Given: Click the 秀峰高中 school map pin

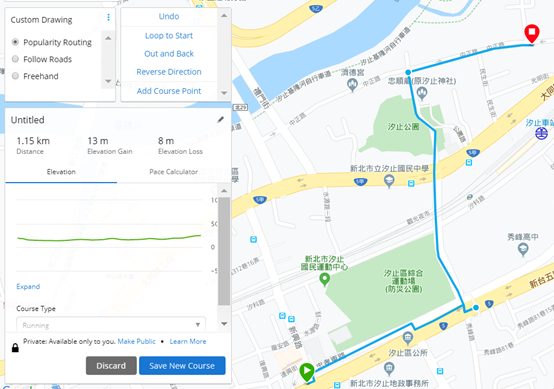Looking at the screenshot, I should point(523,249).
